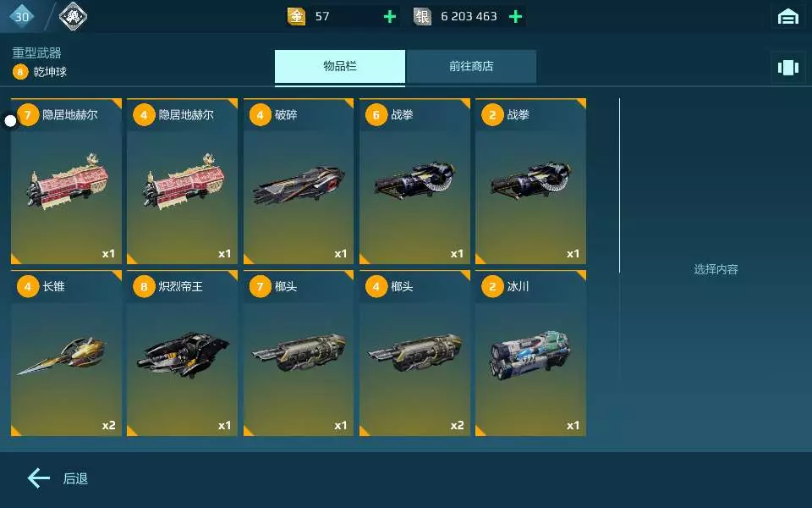The width and height of the screenshot is (812, 508).
Task: Click the gold currency coin icon
Action: [x=296, y=17]
